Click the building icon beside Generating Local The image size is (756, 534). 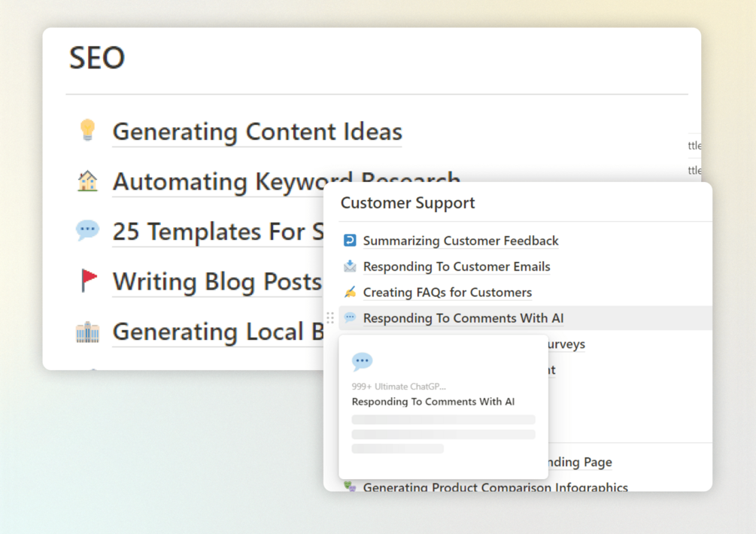tap(87, 331)
